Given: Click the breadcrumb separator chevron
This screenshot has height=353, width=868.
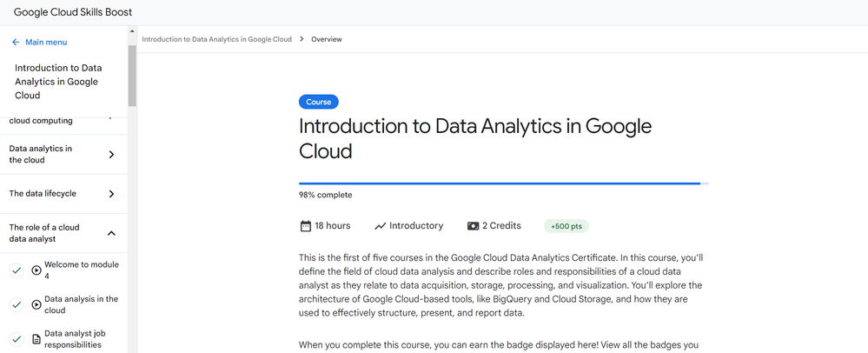Looking at the screenshot, I should point(301,39).
